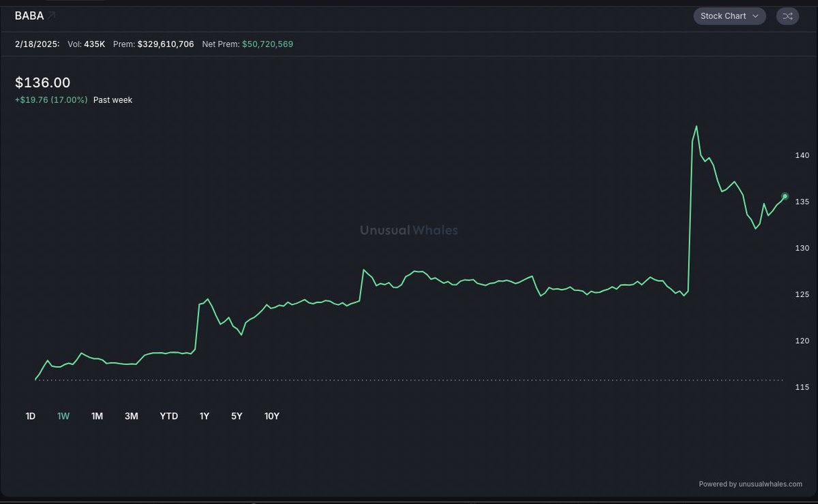The width and height of the screenshot is (818, 504).
Task: Switch to the 1M time range
Action: pyautogui.click(x=97, y=415)
